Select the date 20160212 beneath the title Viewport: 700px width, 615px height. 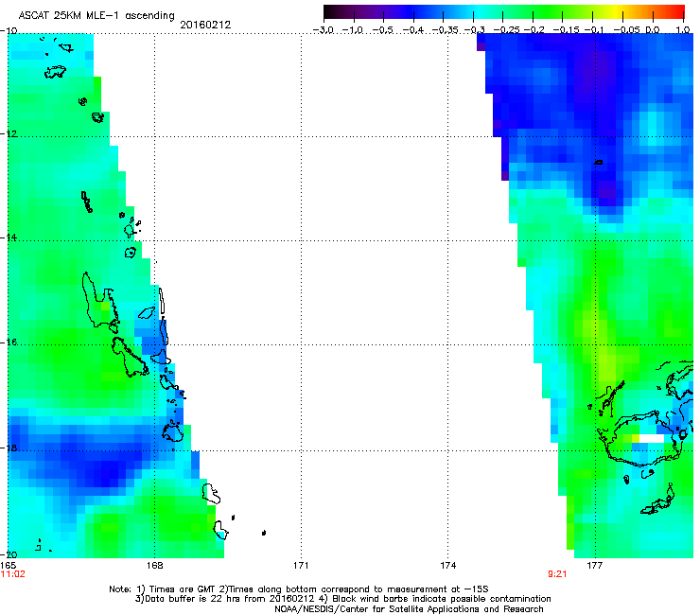click(205, 25)
